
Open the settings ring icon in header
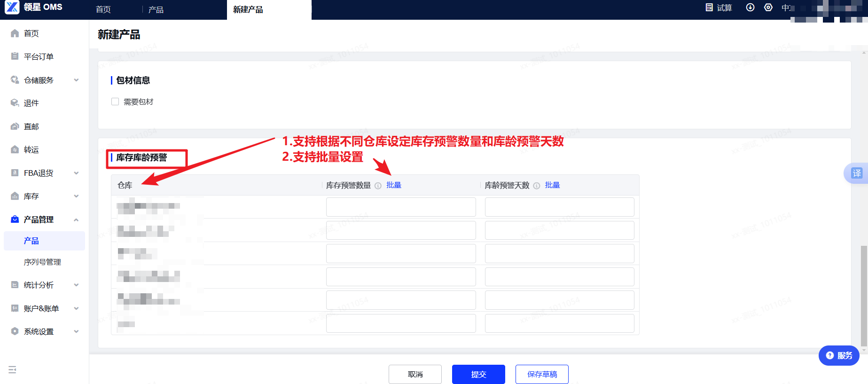click(x=768, y=8)
